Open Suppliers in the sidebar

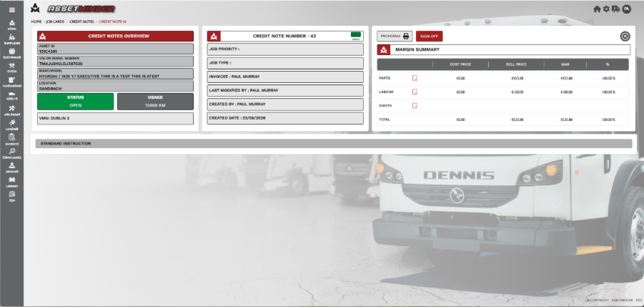click(12, 39)
